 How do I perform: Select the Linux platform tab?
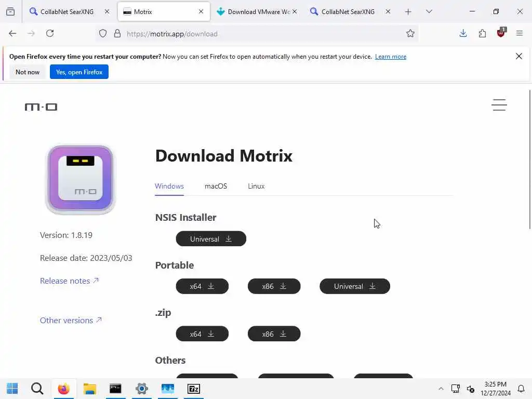pyautogui.click(x=256, y=187)
